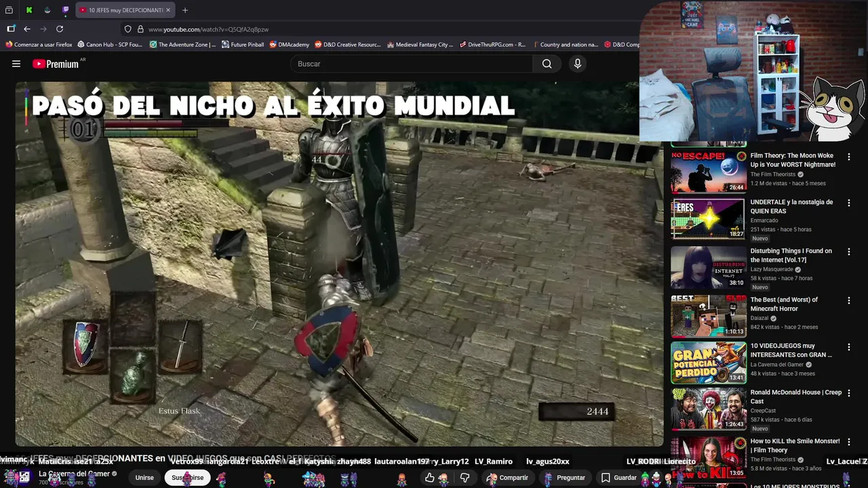Open the 'DMAcademy' bookmark
868x488 pixels.
click(289, 45)
